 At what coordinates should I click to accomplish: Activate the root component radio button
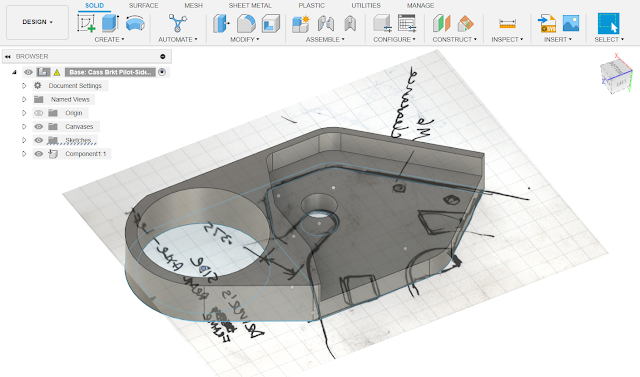click(162, 72)
